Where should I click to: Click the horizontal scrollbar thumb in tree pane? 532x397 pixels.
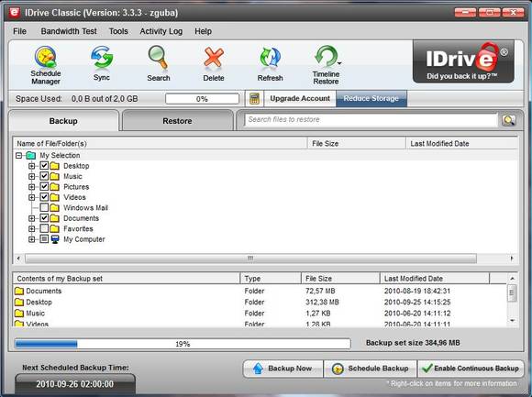[250, 259]
